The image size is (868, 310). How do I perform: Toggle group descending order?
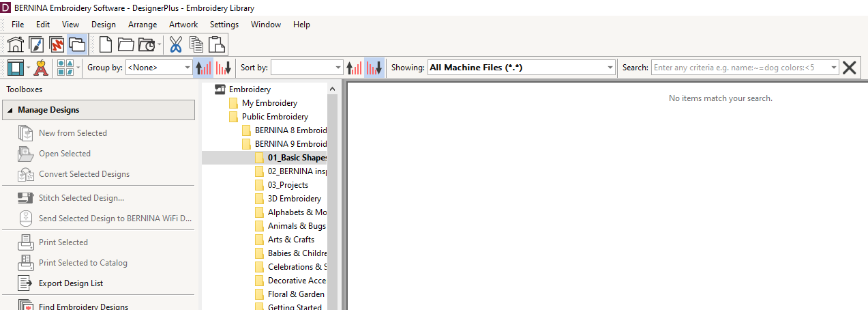223,67
